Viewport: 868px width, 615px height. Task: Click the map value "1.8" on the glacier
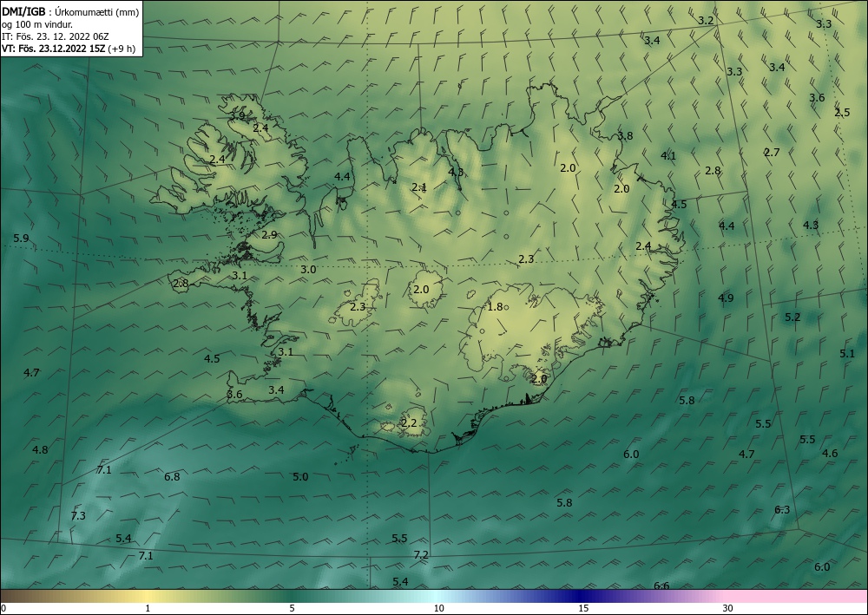tap(495, 307)
